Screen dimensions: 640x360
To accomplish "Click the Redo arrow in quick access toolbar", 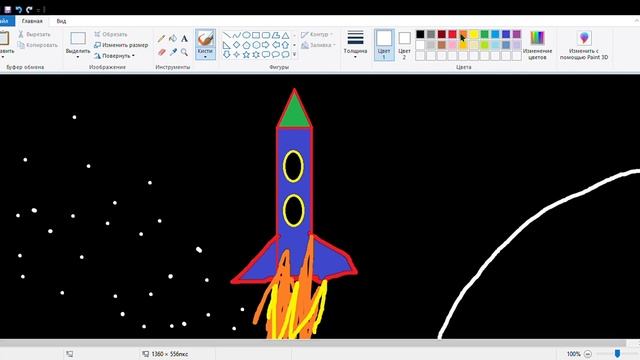I will coord(29,9).
